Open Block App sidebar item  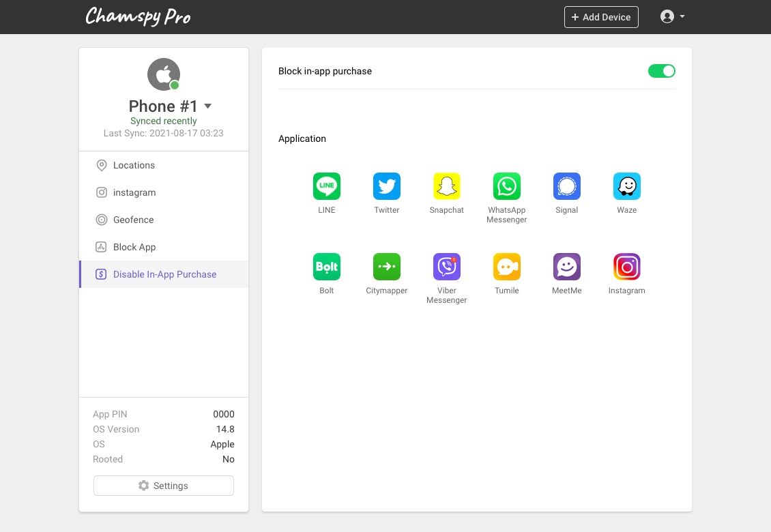(x=134, y=247)
